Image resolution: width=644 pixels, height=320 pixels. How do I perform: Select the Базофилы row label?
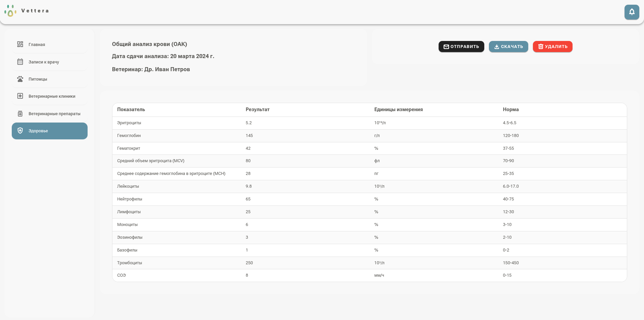point(127,250)
